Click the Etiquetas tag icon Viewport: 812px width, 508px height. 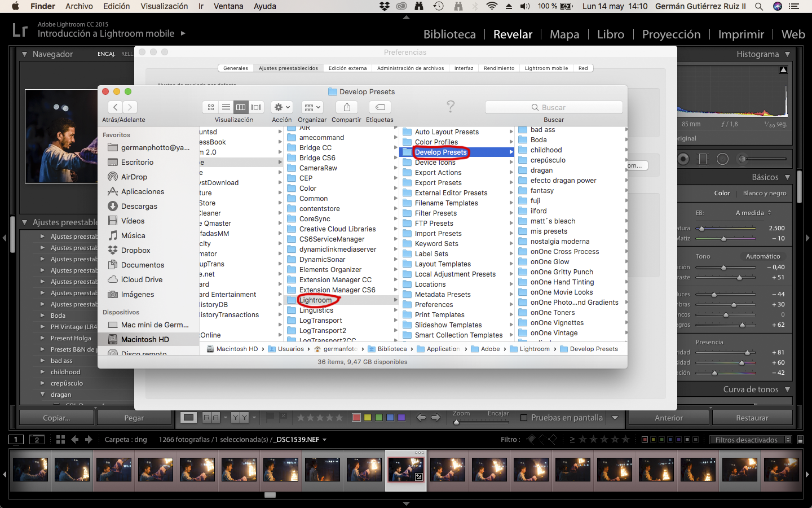(x=380, y=107)
